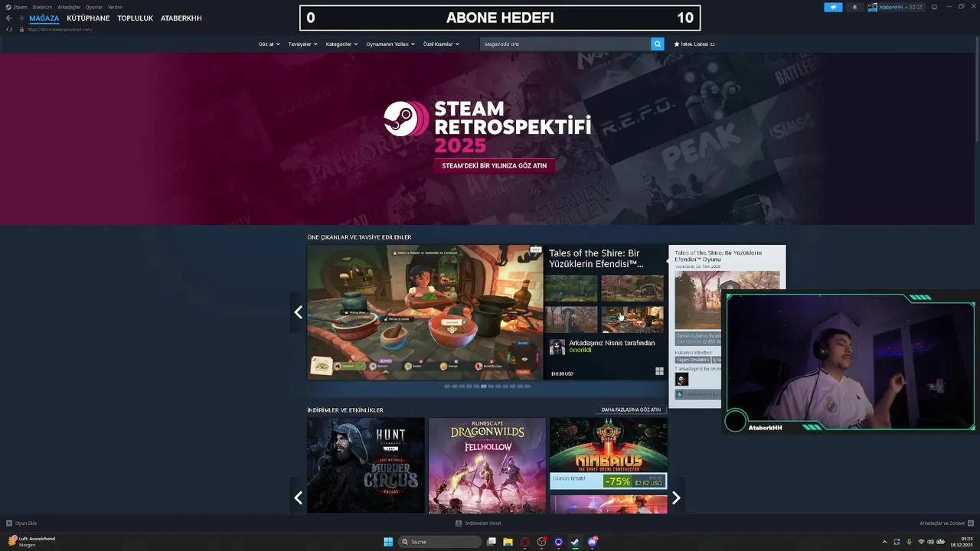Open the notifications bell

[854, 7]
